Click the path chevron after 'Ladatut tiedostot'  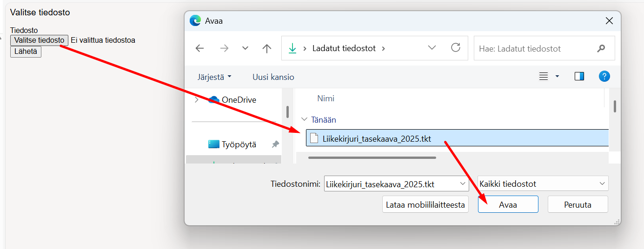coord(384,48)
